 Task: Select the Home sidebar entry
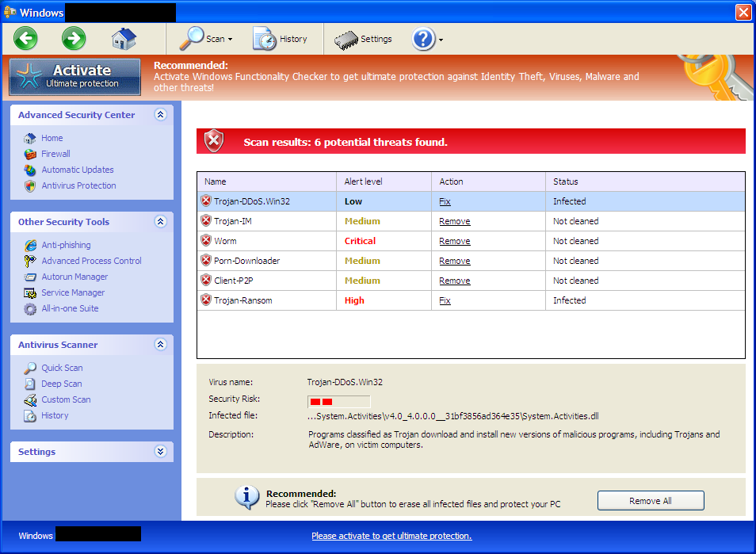click(x=52, y=139)
